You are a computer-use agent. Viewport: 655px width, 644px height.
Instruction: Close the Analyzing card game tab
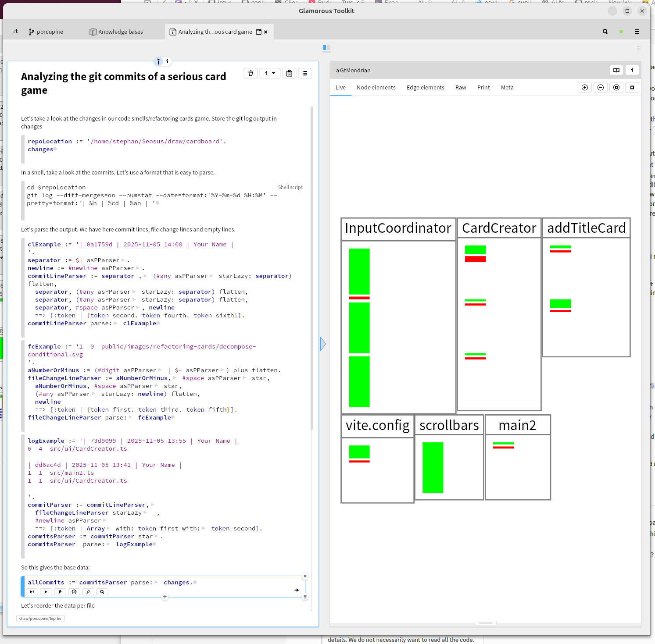[265, 32]
